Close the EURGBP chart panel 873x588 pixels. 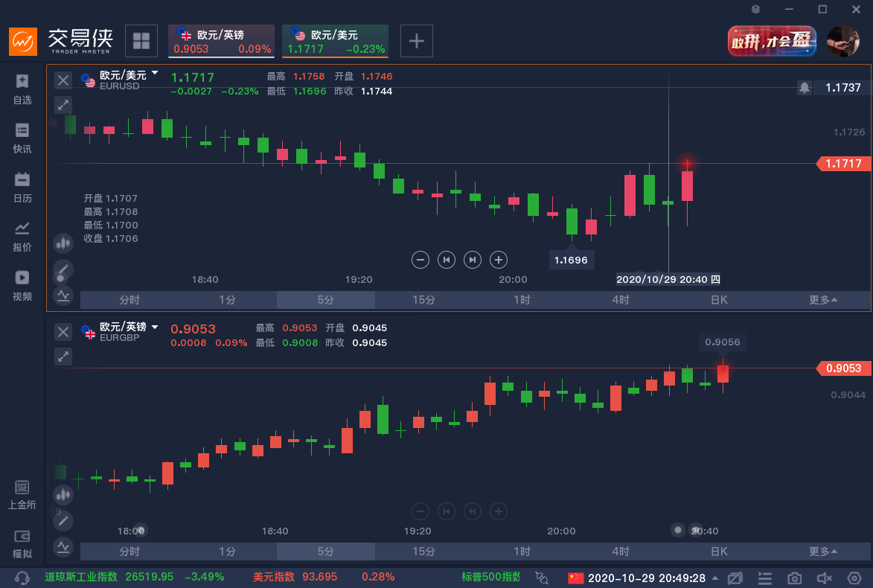coord(63,332)
